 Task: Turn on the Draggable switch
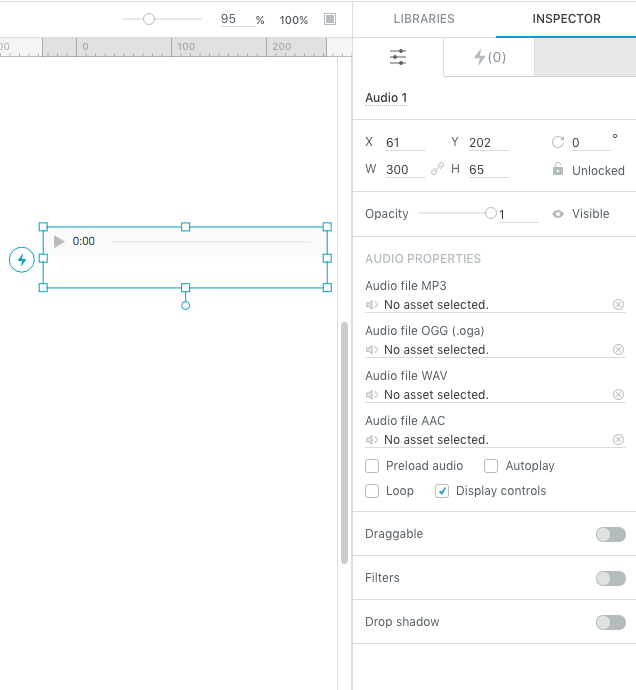click(611, 534)
